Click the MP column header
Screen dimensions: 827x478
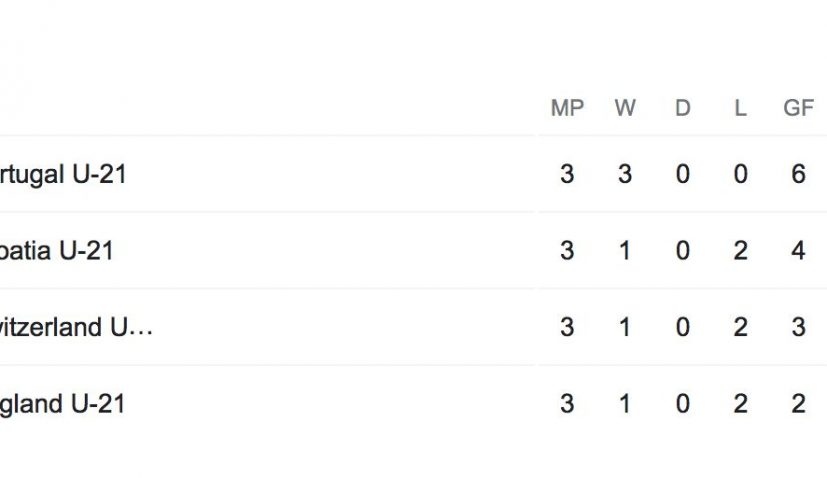pyautogui.click(x=567, y=108)
